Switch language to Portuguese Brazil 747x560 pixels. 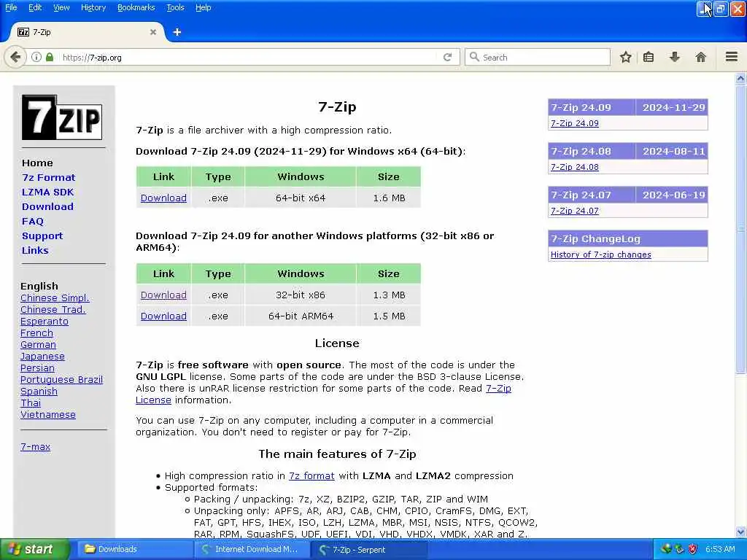click(x=61, y=379)
